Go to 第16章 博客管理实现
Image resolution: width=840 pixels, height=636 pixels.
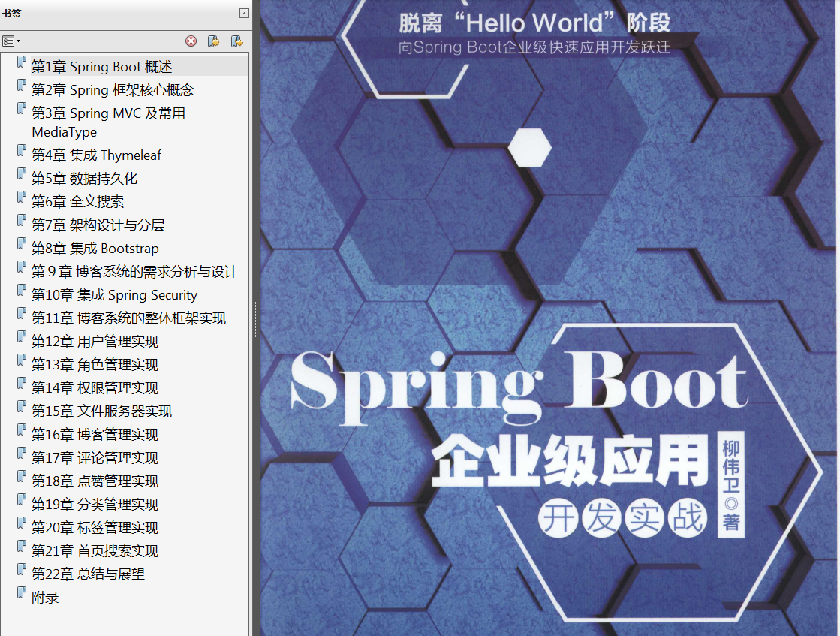pyautogui.click(x=95, y=435)
